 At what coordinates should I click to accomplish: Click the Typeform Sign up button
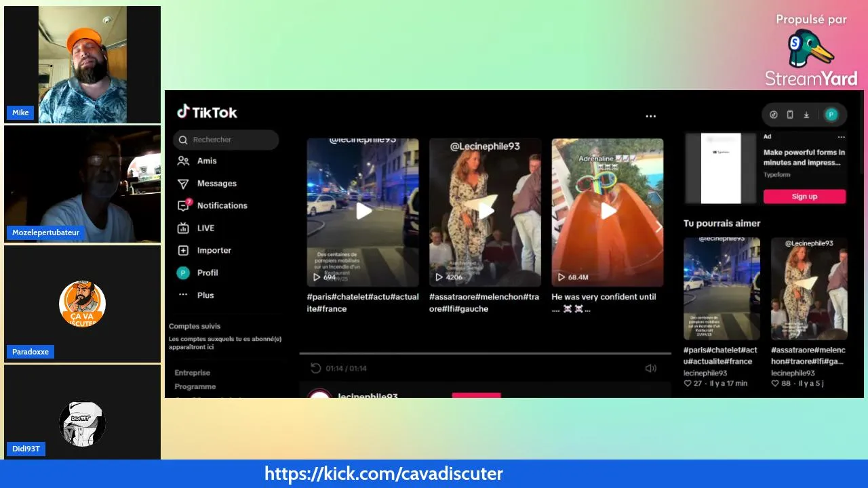coord(804,197)
